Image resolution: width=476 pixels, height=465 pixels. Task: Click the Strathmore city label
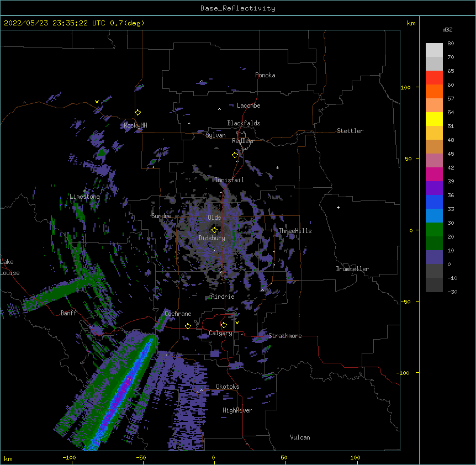coord(285,336)
